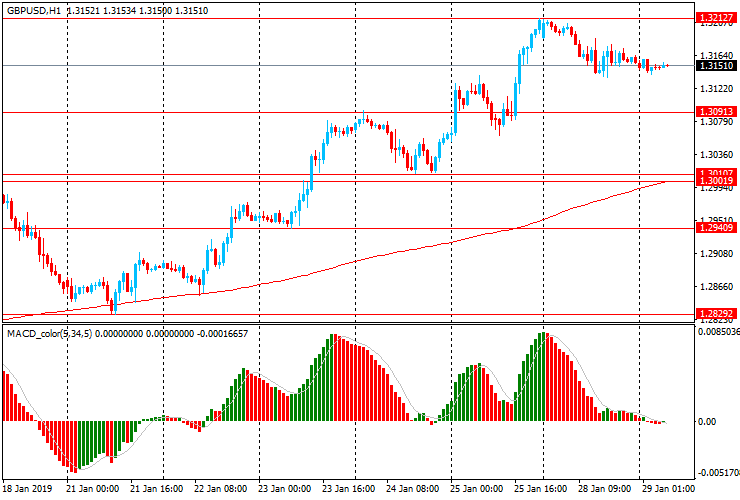Select the red 1.32127 price level tag
Screen dimensions: 740x500
(x=716, y=18)
